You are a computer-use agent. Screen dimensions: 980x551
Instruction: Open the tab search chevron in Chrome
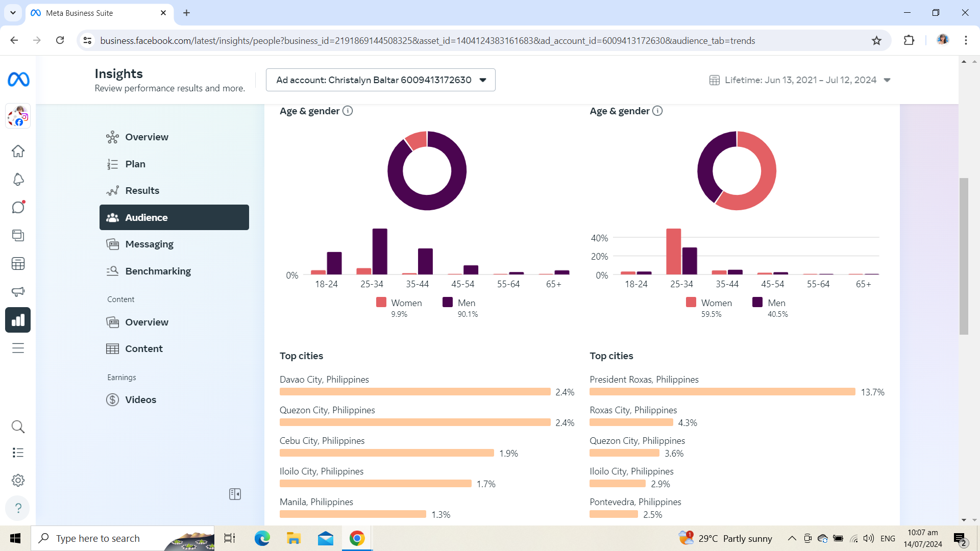[13, 13]
